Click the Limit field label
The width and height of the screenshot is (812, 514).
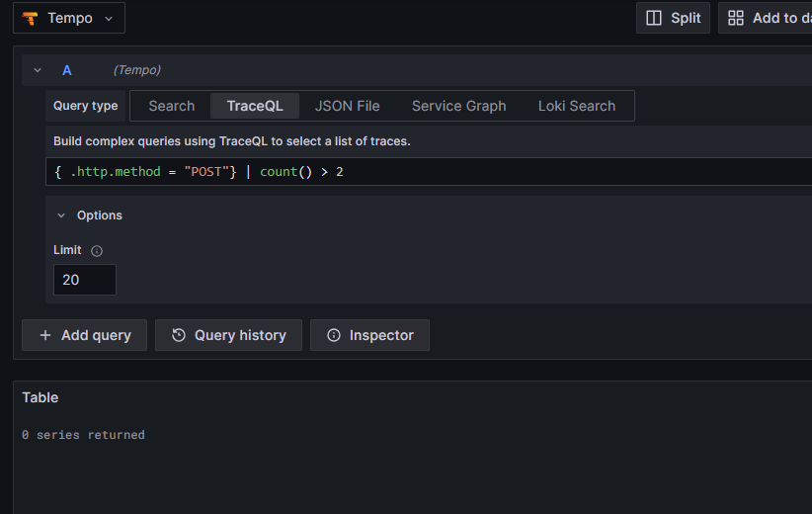[x=67, y=250]
